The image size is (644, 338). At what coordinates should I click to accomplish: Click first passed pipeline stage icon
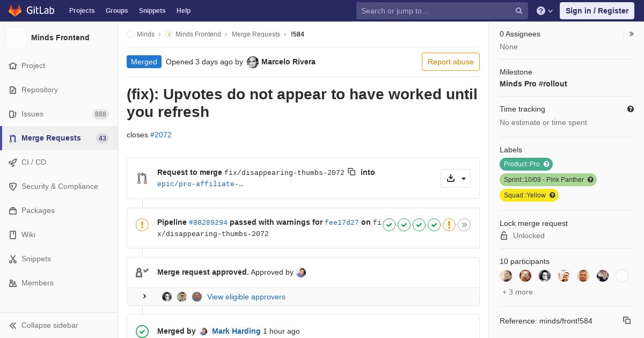coord(389,225)
